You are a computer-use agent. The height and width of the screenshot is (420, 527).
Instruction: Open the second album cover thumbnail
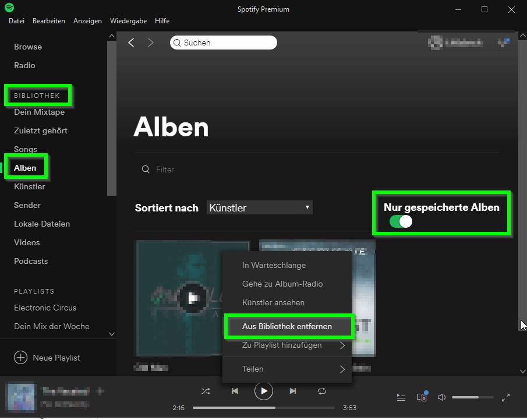363,298
